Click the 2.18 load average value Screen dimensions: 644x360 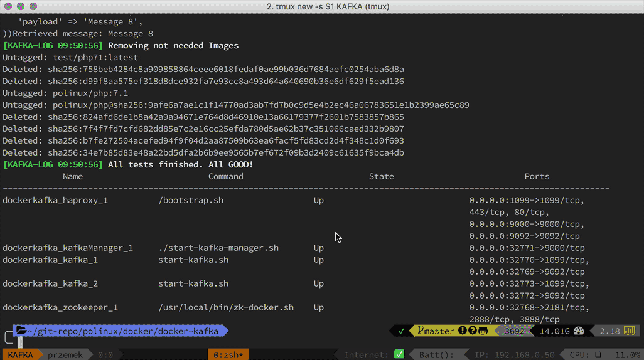(x=609, y=331)
